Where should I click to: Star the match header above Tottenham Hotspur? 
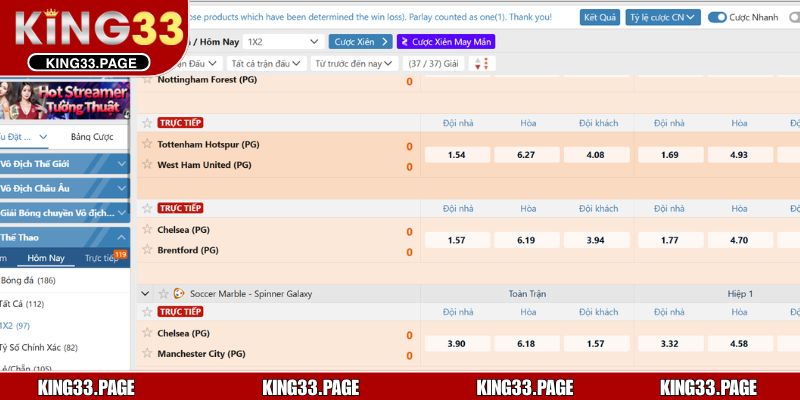click(147, 123)
